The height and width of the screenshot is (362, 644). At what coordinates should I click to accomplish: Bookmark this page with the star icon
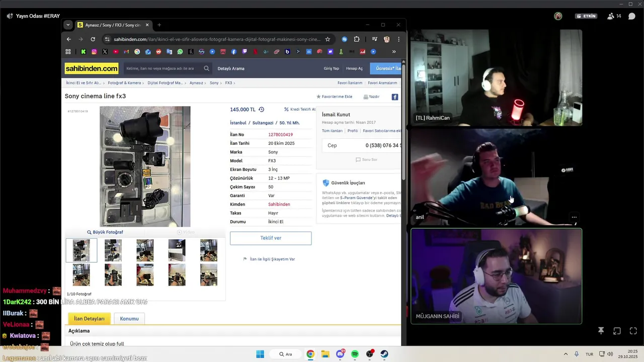[328, 39]
